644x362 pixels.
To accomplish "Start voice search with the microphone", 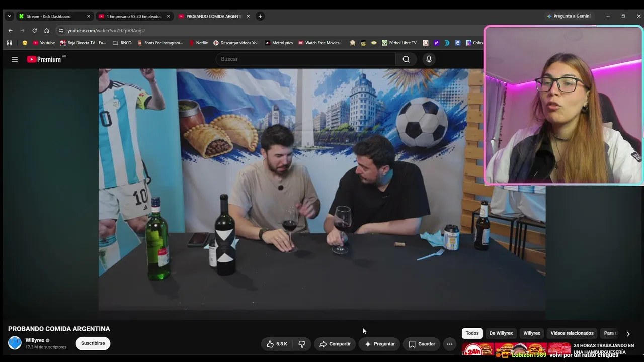I will 429,59.
